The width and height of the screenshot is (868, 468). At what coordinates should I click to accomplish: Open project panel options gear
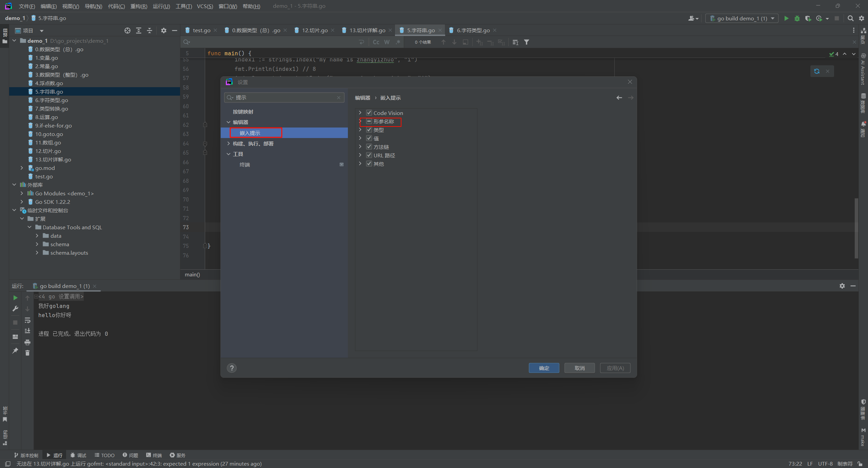164,31
